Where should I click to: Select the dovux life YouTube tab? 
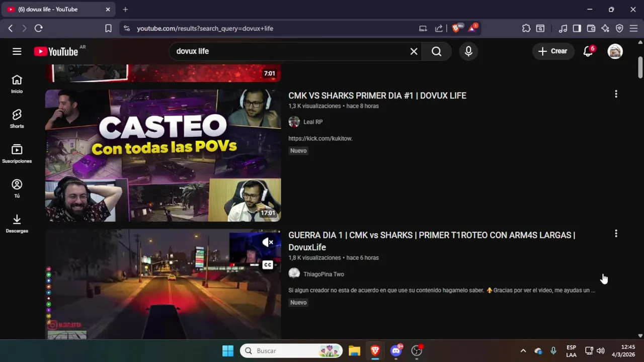[59, 10]
